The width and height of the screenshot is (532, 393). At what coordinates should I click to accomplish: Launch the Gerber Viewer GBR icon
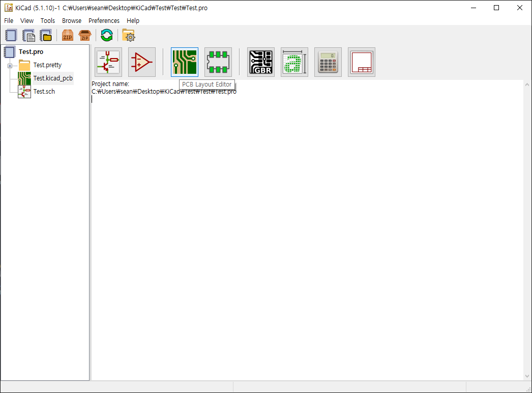click(261, 62)
